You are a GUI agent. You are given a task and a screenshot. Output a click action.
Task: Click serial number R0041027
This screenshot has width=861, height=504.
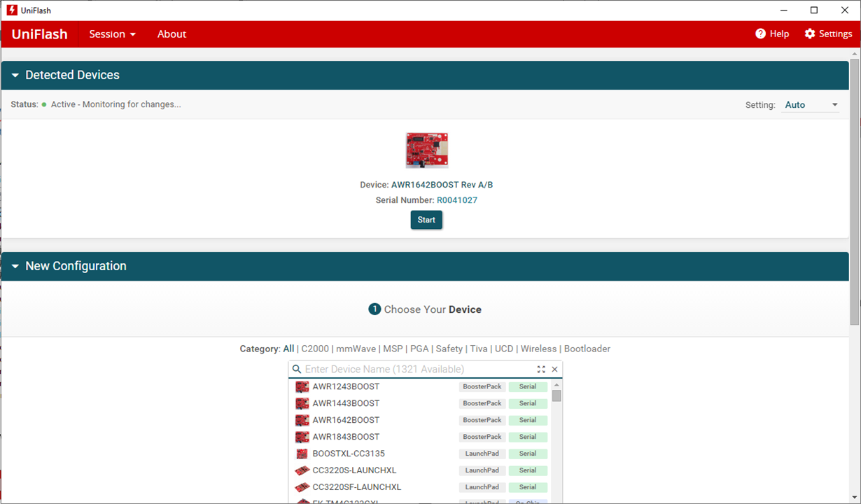tap(457, 200)
